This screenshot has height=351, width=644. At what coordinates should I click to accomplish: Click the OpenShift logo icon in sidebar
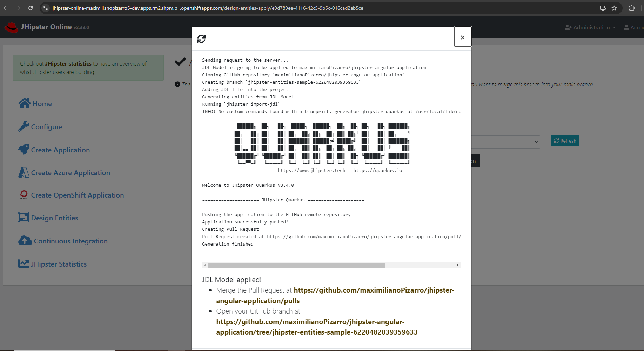(24, 195)
